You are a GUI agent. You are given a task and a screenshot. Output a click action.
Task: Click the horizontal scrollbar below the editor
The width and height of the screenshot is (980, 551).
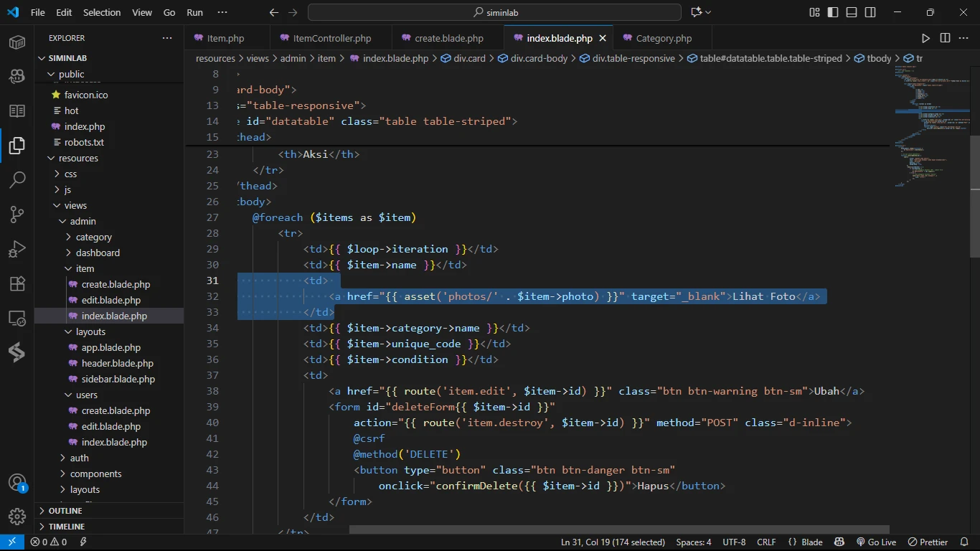pyautogui.click(x=618, y=529)
